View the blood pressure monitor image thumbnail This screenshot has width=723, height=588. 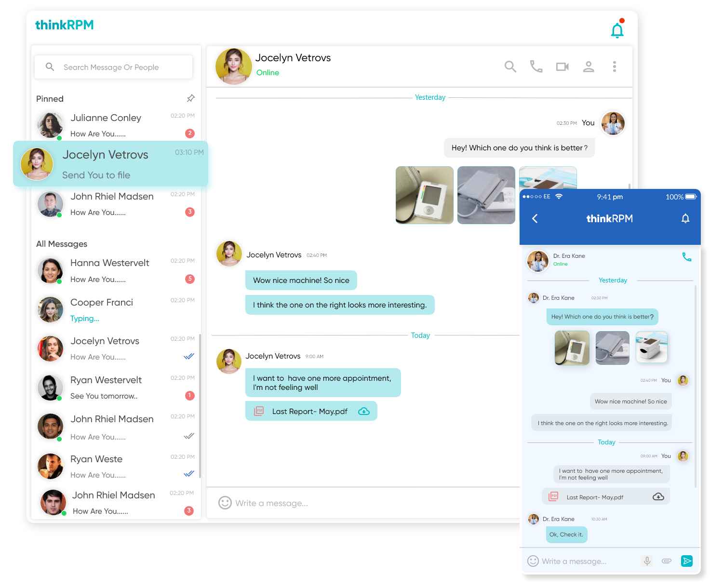tap(424, 195)
